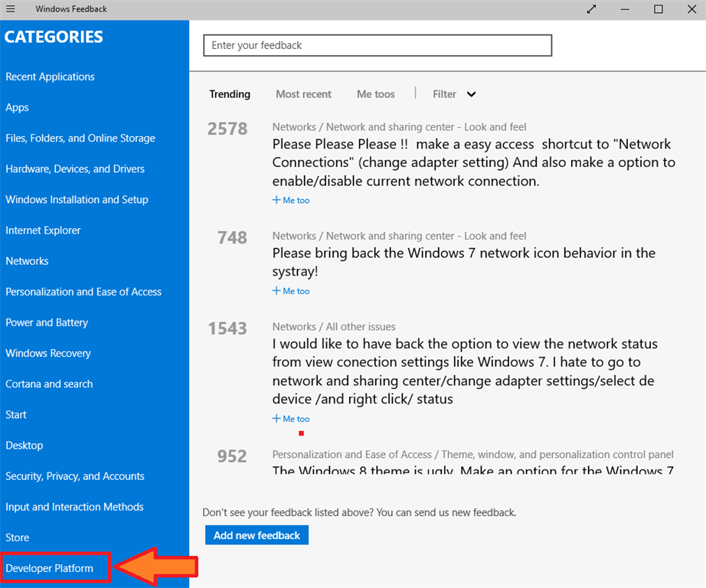Choose the Windows Recovery category
The width and height of the screenshot is (706, 588).
pos(48,354)
